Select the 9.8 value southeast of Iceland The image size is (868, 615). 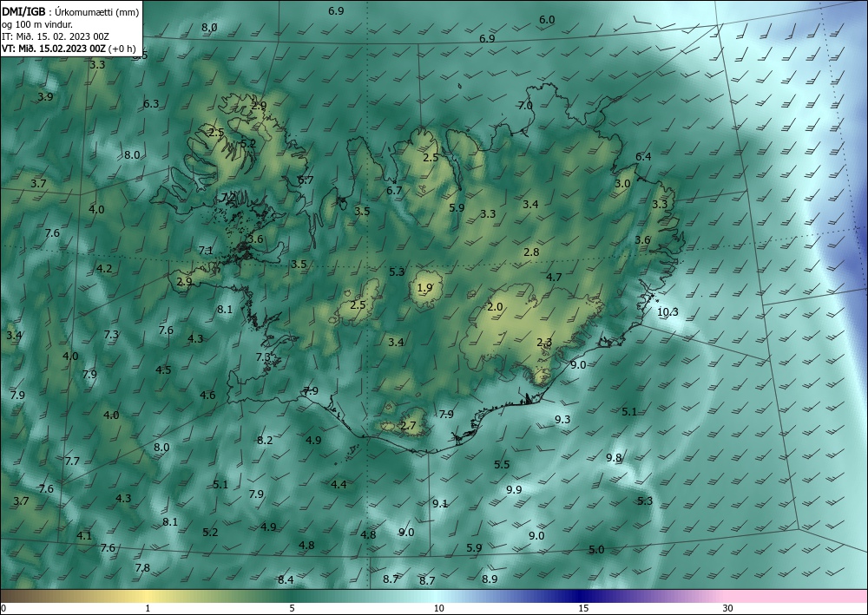coord(614,458)
